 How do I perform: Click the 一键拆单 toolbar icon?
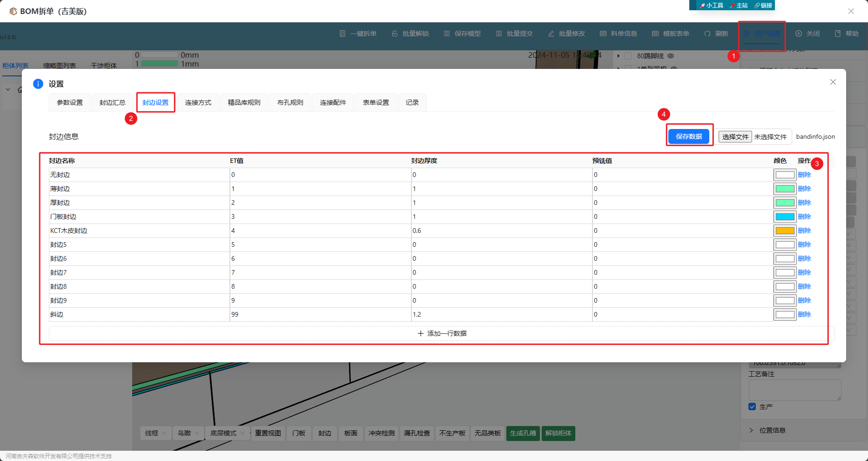343,34
